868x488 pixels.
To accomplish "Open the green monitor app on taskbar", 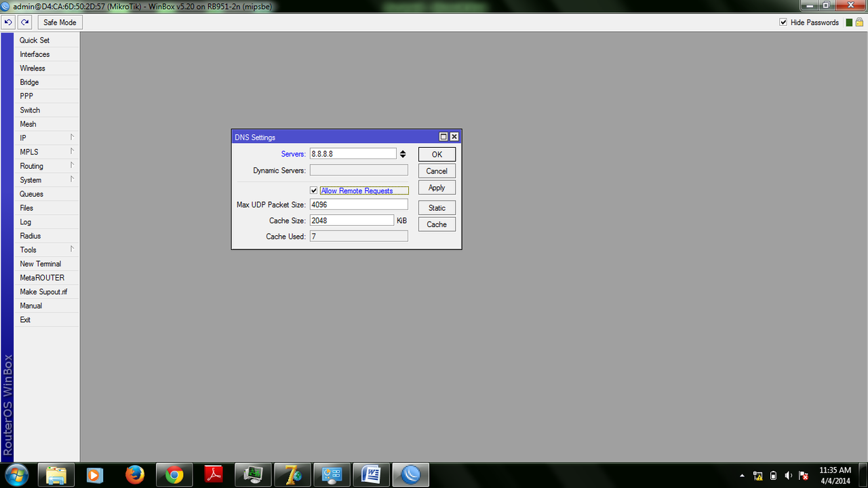I will click(254, 476).
